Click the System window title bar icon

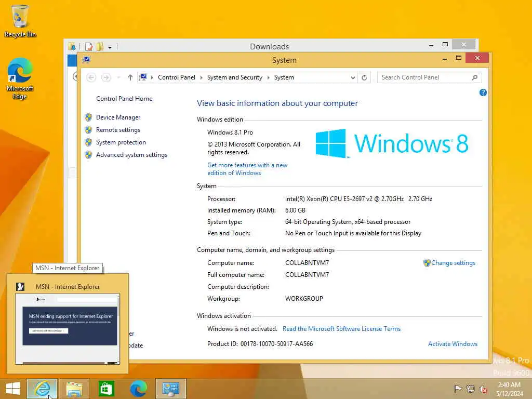click(x=86, y=60)
